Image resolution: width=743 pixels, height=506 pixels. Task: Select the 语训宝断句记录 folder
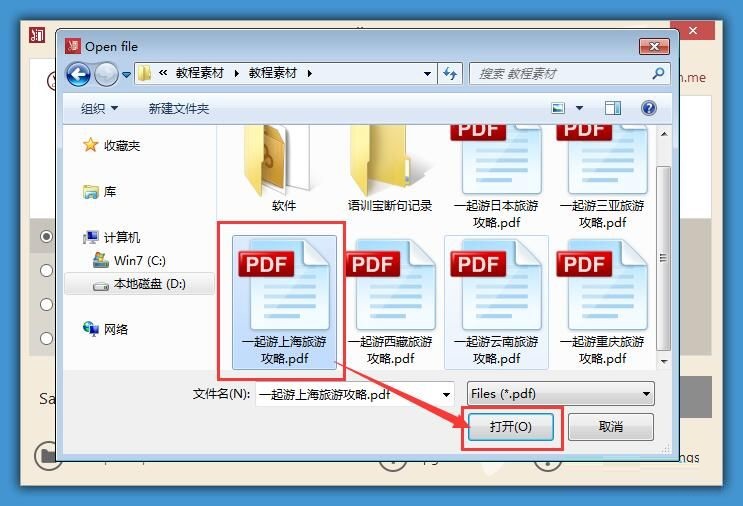[390, 169]
